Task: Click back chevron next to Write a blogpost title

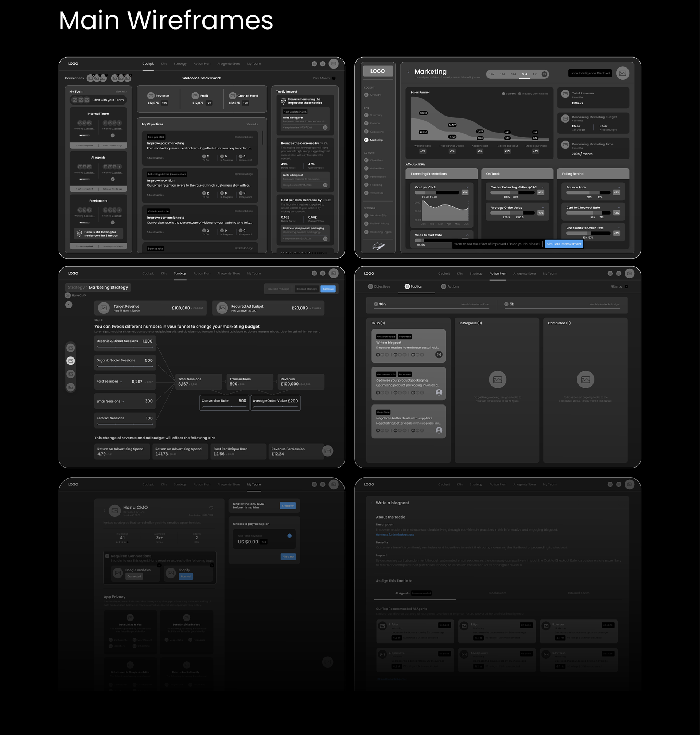Action: tap(372, 503)
